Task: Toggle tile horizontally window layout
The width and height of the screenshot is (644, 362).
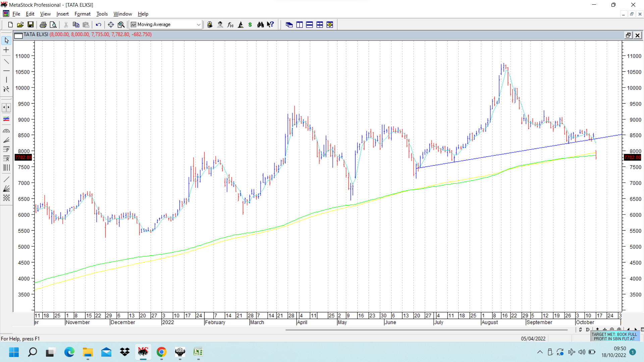Action: click(x=300, y=24)
